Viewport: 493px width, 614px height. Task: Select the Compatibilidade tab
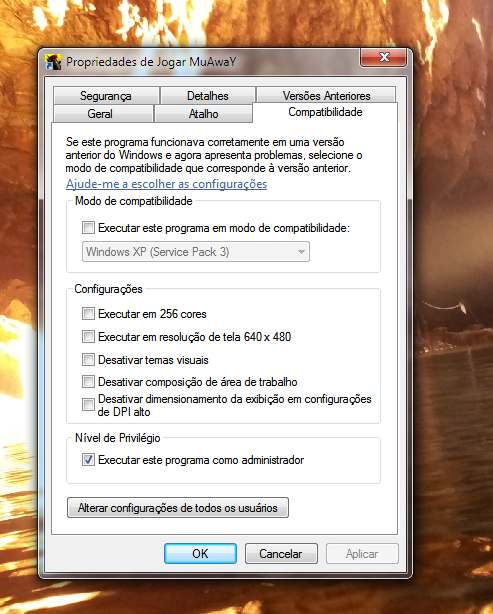pyautogui.click(x=325, y=112)
